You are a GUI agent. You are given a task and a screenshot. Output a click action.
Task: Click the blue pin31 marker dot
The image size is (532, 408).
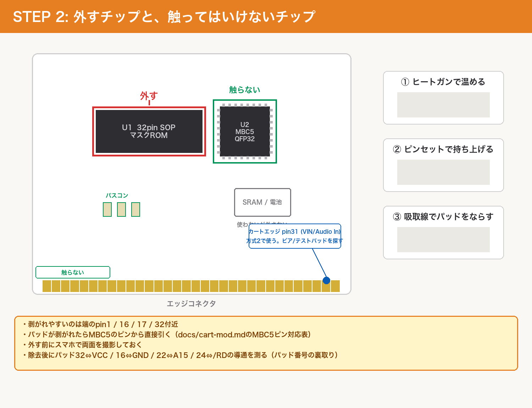(x=326, y=280)
